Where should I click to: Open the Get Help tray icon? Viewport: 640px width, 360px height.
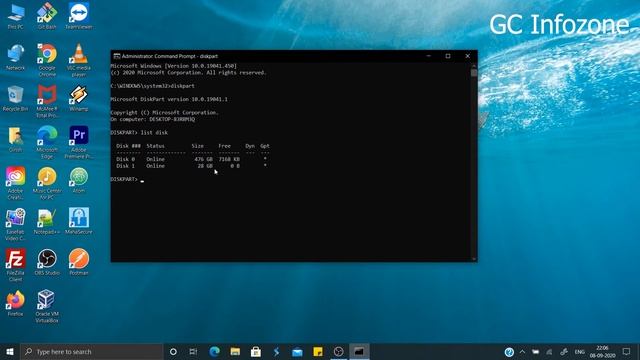click(509, 352)
